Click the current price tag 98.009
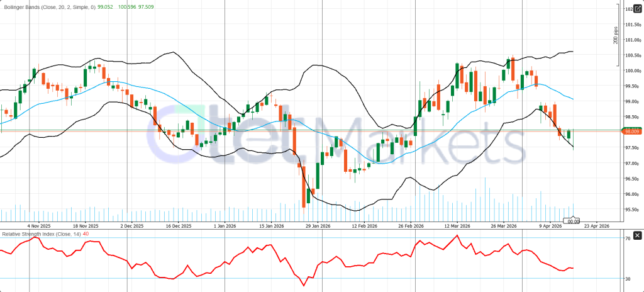Screen dimensions: 644x292 631,131
